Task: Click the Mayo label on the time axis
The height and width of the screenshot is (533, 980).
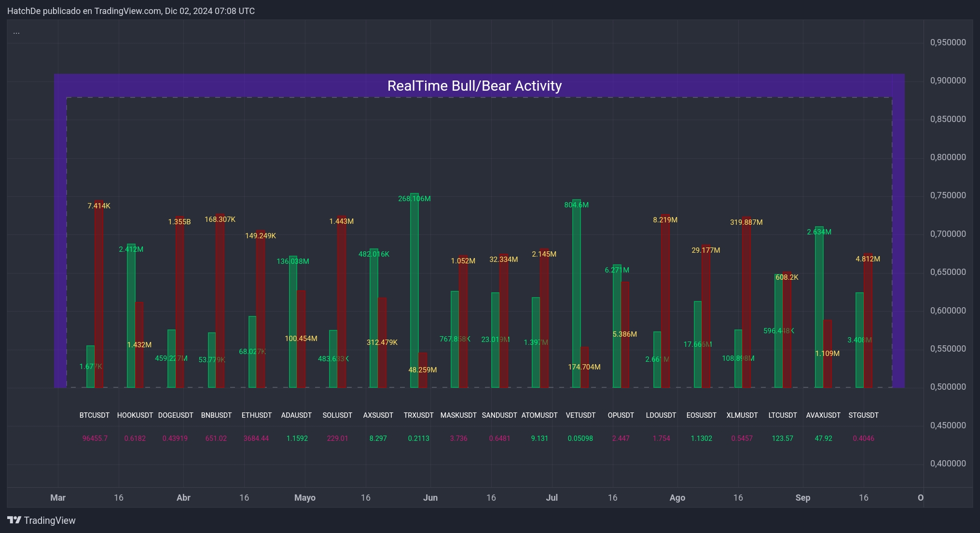Action: click(305, 497)
